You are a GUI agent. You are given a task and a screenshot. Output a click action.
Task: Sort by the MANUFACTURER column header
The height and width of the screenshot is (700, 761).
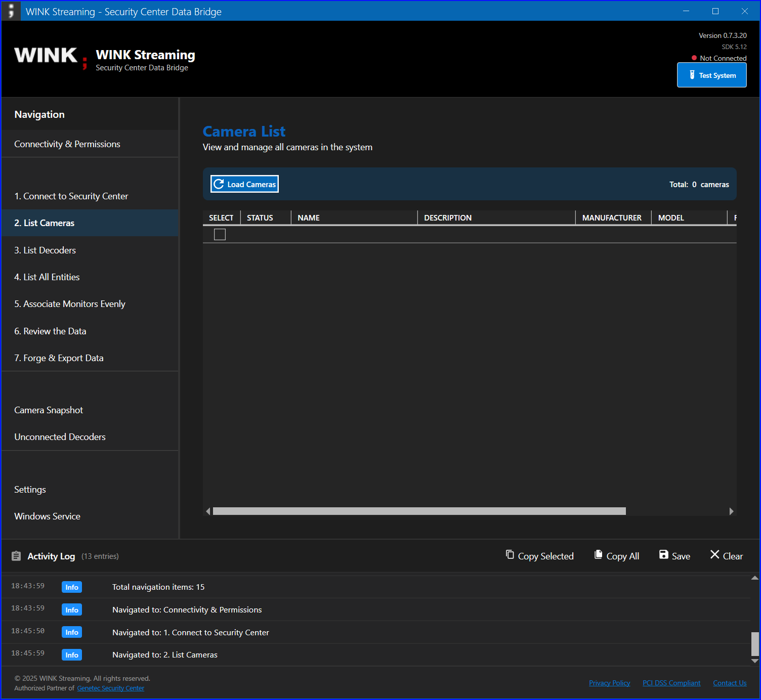coord(613,218)
